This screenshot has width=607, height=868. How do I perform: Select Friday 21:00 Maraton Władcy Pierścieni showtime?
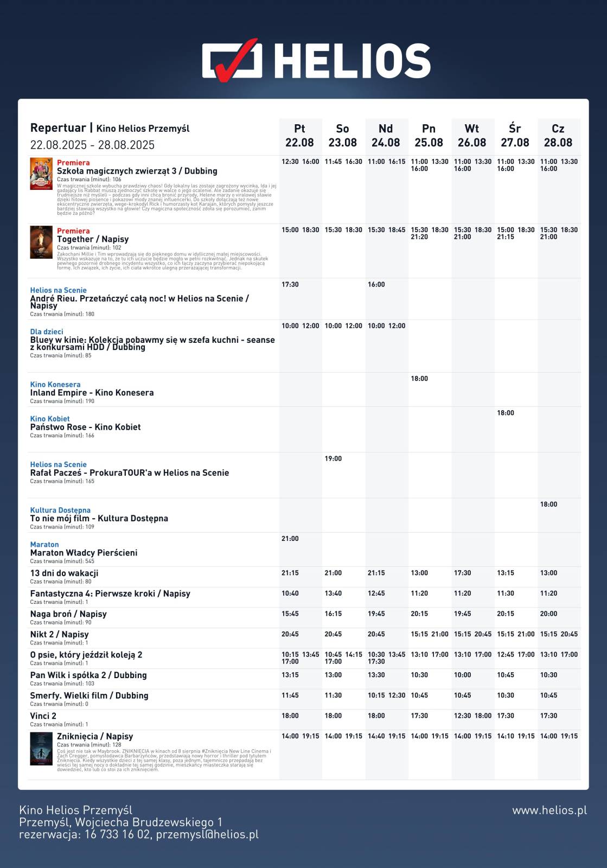tap(290, 539)
